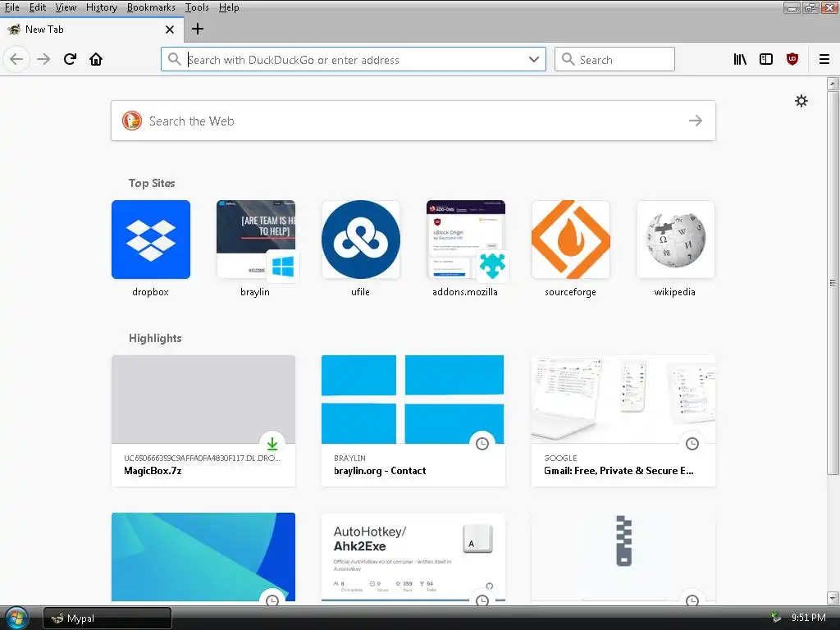Click the Search the Web field
840x630 pixels.
(413, 121)
